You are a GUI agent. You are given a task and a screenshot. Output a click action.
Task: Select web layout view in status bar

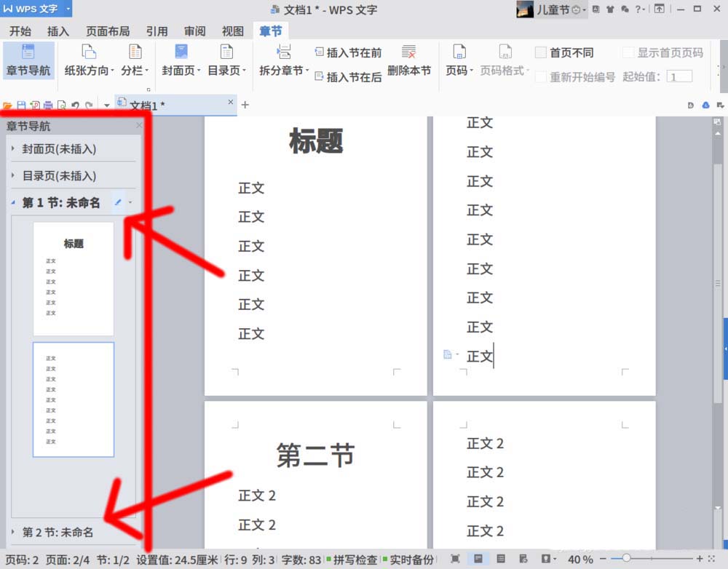(523, 559)
